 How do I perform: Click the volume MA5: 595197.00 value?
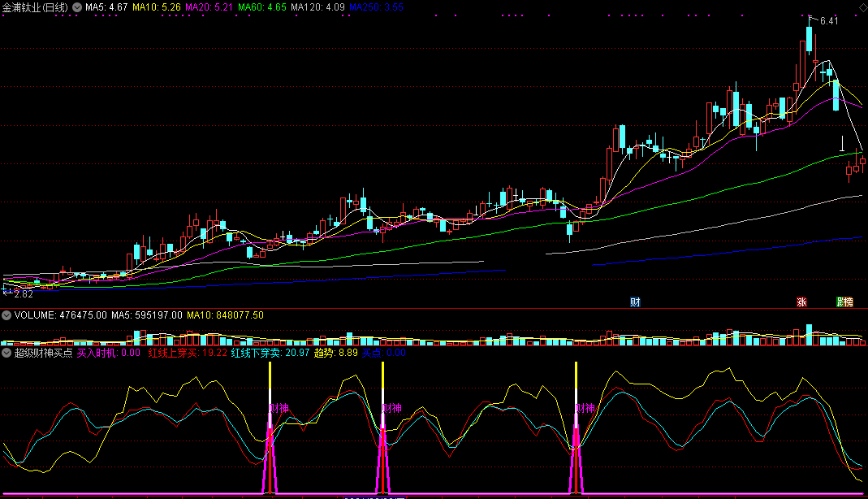click(147, 315)
